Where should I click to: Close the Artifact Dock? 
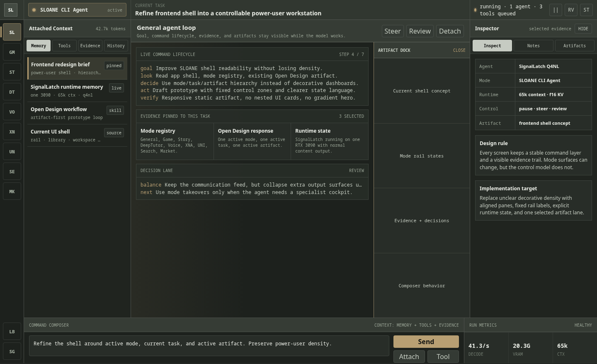pyautogui.click(x=459, y=50)
